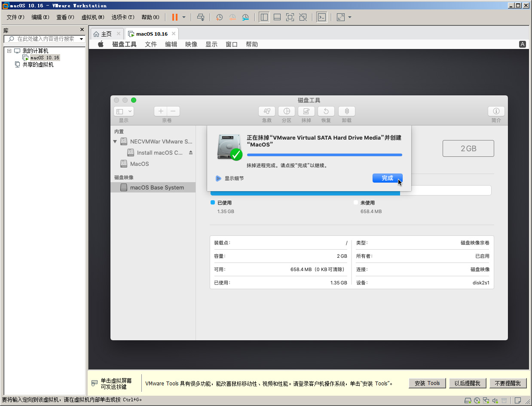This screenshot has width=532, height=406.
Task: Click the Never Remind Me button
Action: [508, 383]
